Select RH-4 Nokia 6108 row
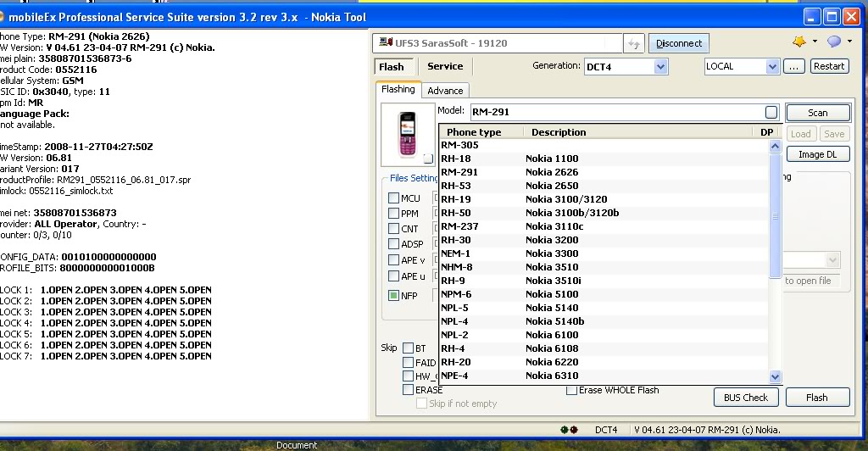 [604, 348]
